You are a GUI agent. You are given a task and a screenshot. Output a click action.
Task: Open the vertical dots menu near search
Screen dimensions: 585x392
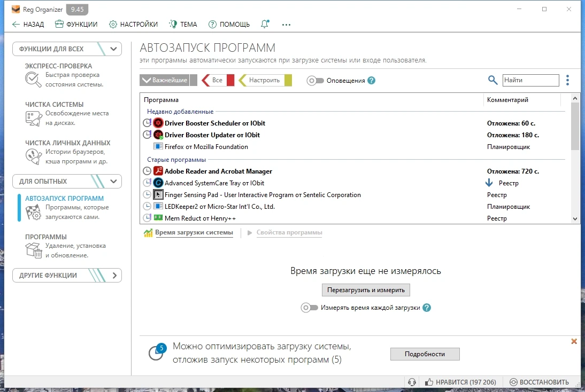tap(567, 80)
